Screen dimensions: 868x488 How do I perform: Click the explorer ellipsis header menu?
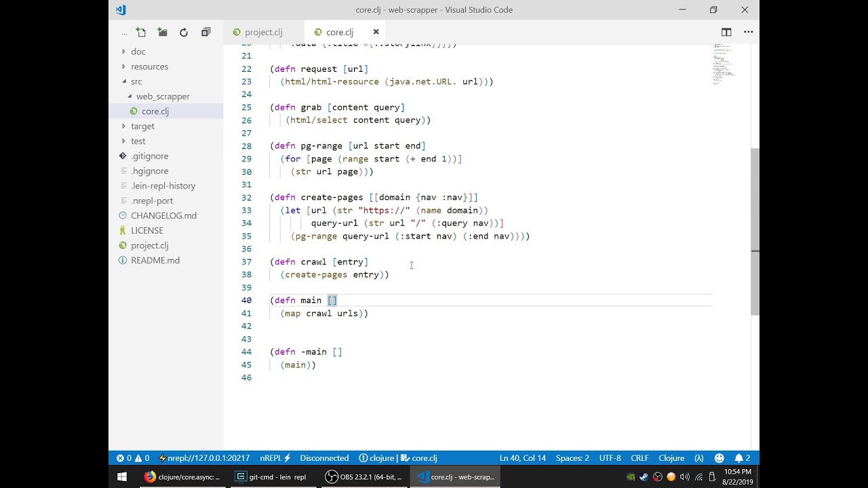123,33
